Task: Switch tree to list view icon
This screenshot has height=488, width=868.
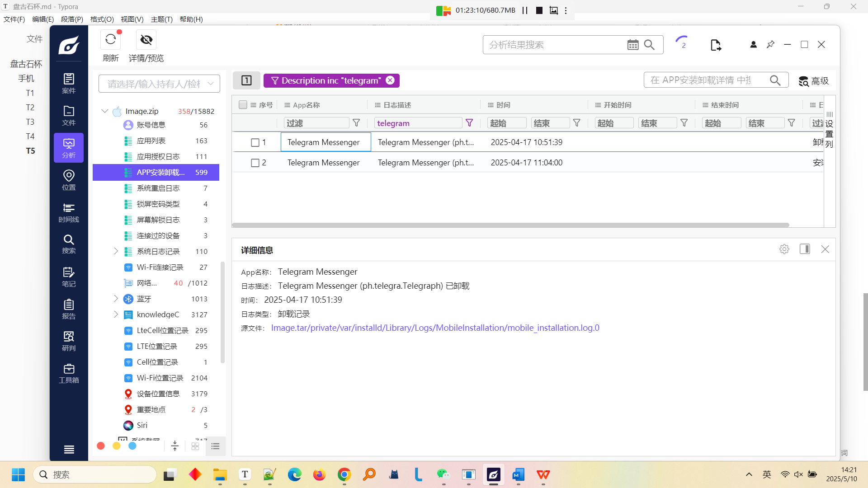Action: click(215, 446)
